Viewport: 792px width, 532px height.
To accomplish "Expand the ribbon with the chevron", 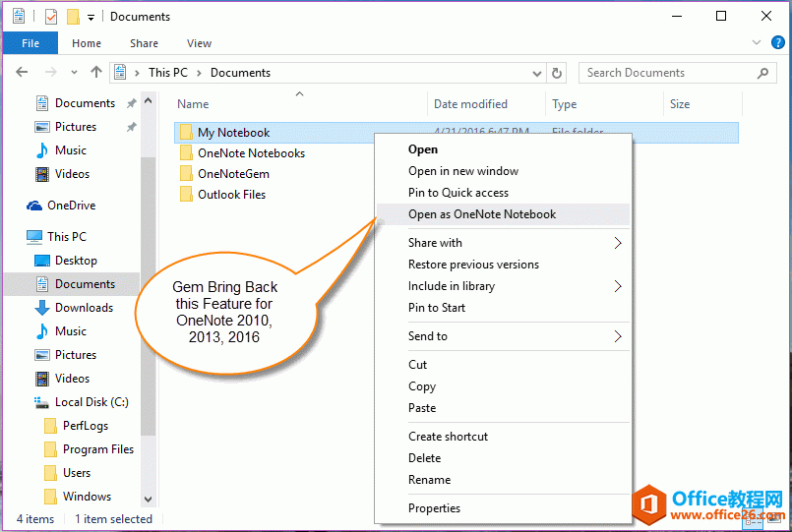I will (757, 42).
